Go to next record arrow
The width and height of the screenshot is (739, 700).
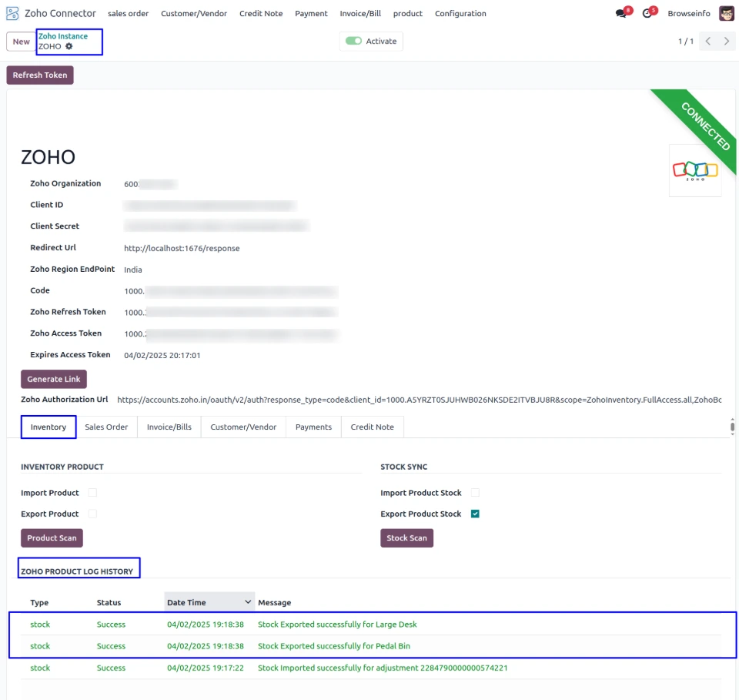(726, 42)
